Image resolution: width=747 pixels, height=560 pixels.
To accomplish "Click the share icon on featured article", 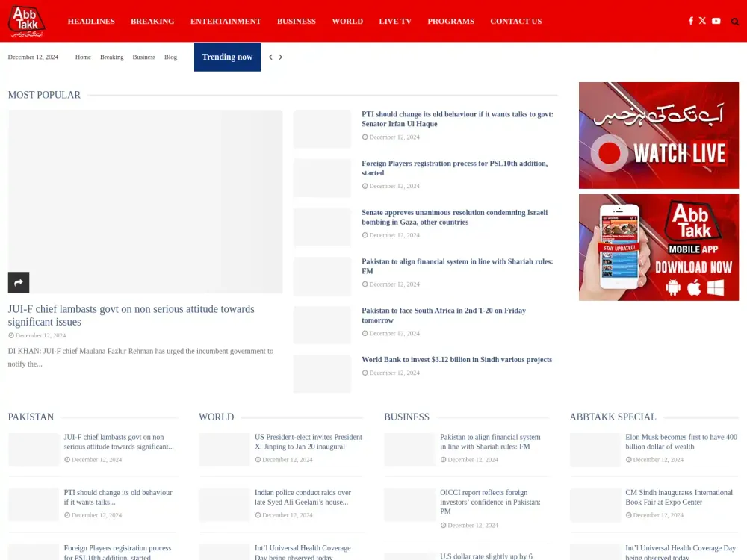I will click(18, 282).
